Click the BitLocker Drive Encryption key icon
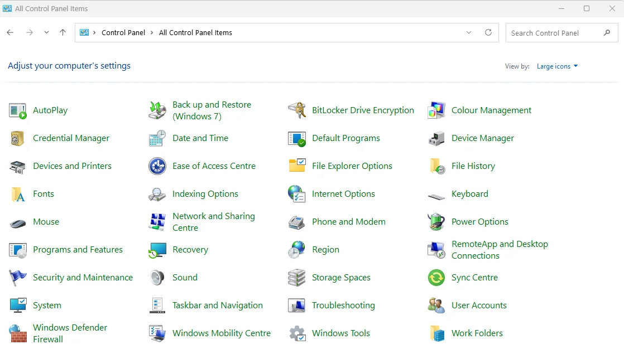 pyautogui.click(x=297, y=110)
